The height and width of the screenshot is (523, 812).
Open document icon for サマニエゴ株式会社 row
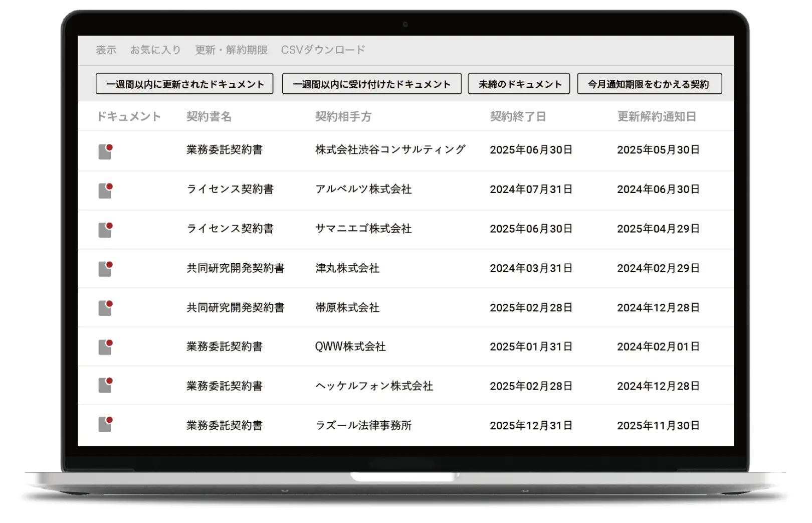(x=105, y=230)
